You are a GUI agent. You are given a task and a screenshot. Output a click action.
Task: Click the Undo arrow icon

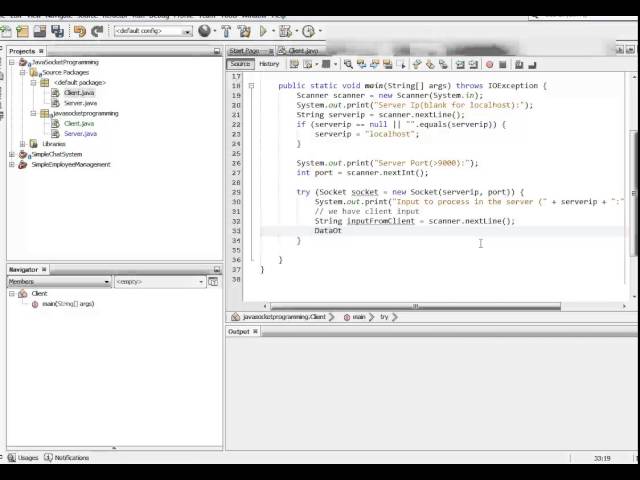[x=80, y=31]
